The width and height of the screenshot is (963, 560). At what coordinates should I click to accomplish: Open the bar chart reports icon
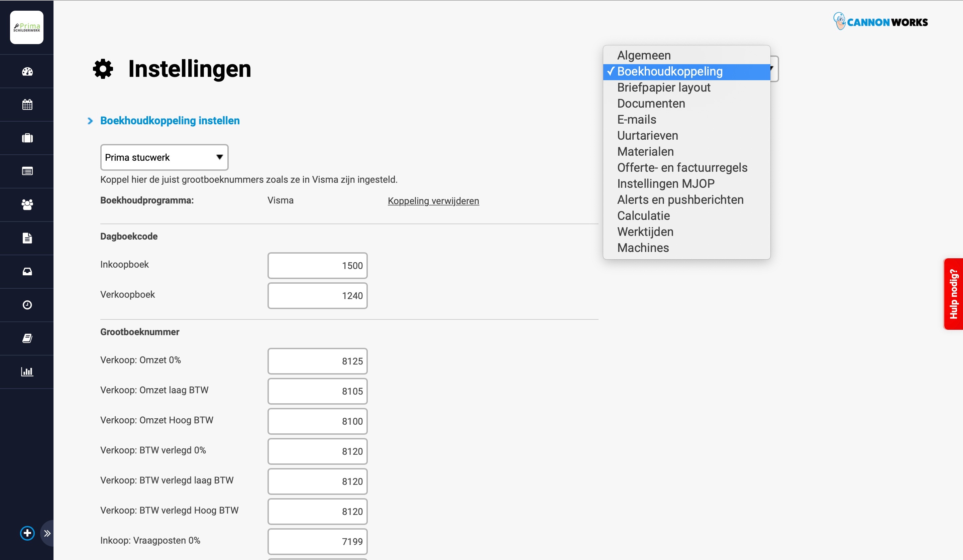pyautogui.click(x=27, y=371)
